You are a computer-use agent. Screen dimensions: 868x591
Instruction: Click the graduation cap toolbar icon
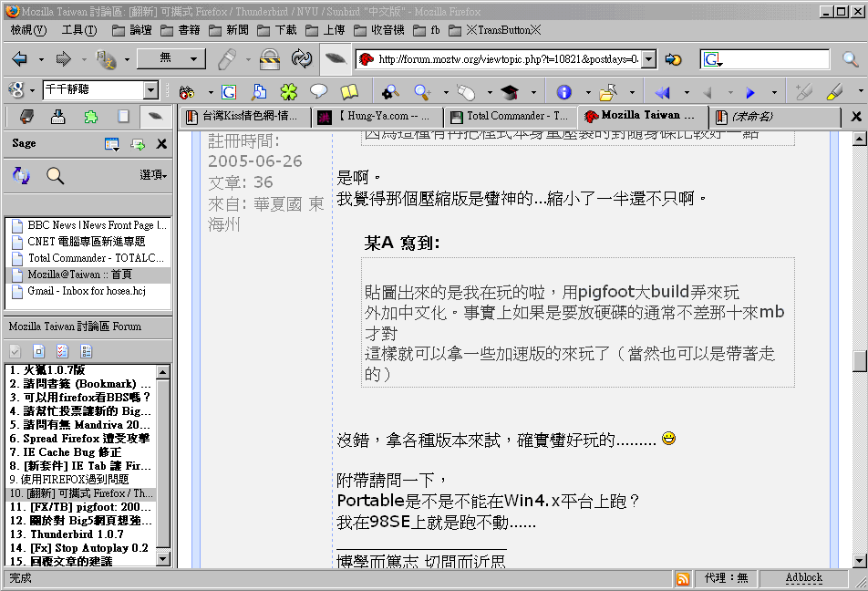click(x=509, y=92)
